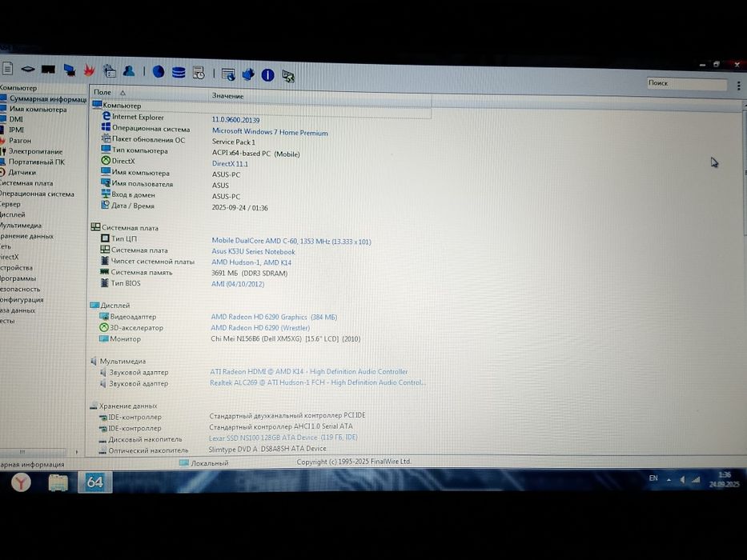Click the blue pie circle toolbar icon
This screenshot has width=747, height=560.
coord(159,72)
